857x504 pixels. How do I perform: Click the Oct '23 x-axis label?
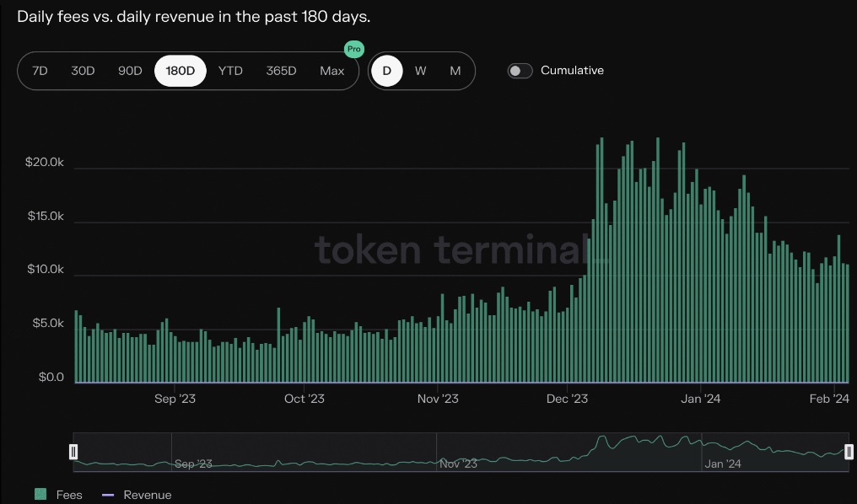pos(305,399)
